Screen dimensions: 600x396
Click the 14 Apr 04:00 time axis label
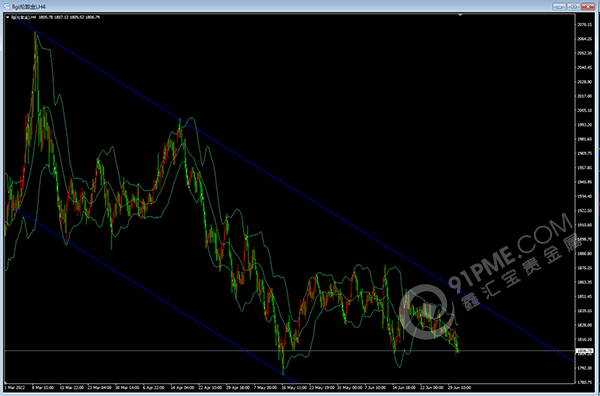point(181,388)
